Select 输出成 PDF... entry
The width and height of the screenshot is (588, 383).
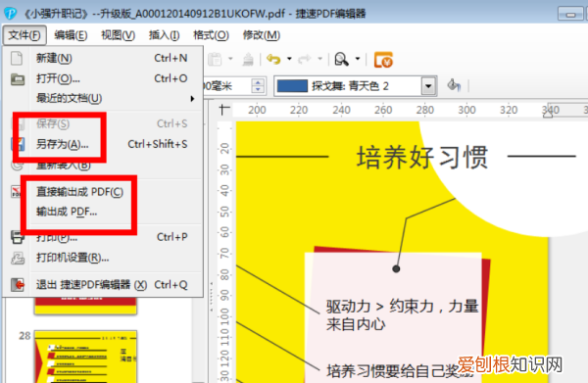tap(103, 212)
